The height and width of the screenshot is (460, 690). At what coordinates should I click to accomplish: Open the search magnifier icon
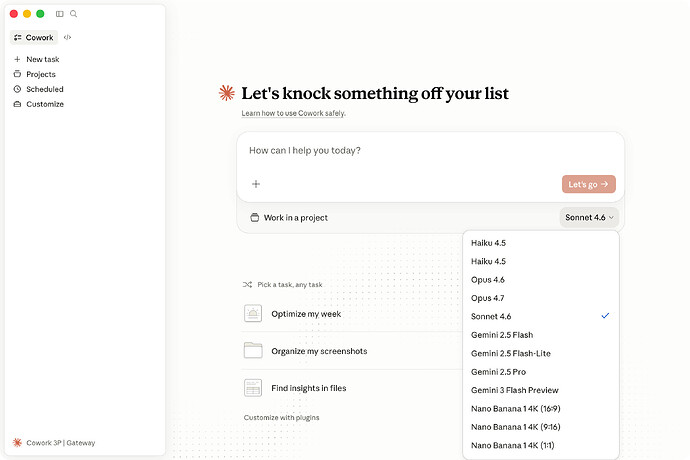(73, 14)
